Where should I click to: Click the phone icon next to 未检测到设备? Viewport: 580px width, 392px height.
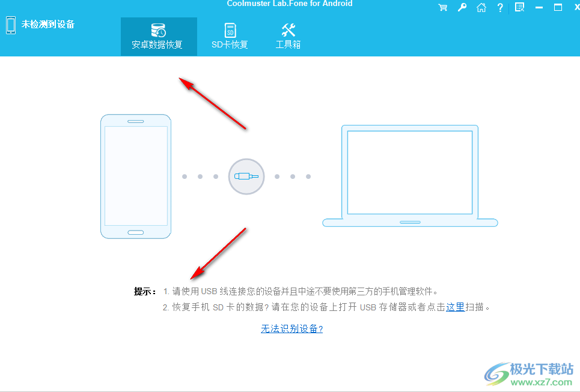point(10,25)
